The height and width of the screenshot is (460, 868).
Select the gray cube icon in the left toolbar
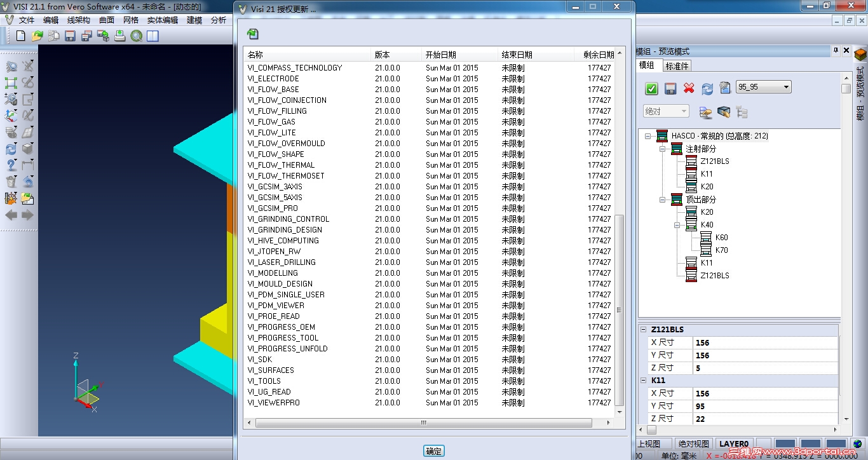27,149
